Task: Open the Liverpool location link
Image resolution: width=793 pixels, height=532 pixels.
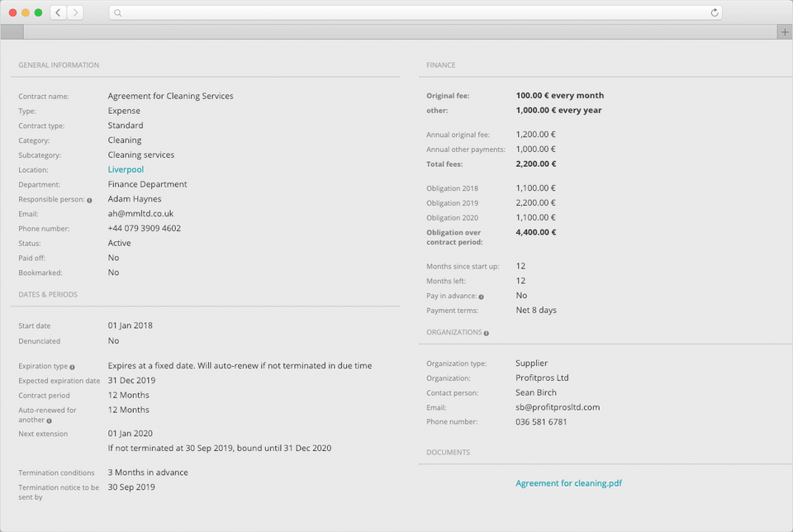Action: (126, 170)
